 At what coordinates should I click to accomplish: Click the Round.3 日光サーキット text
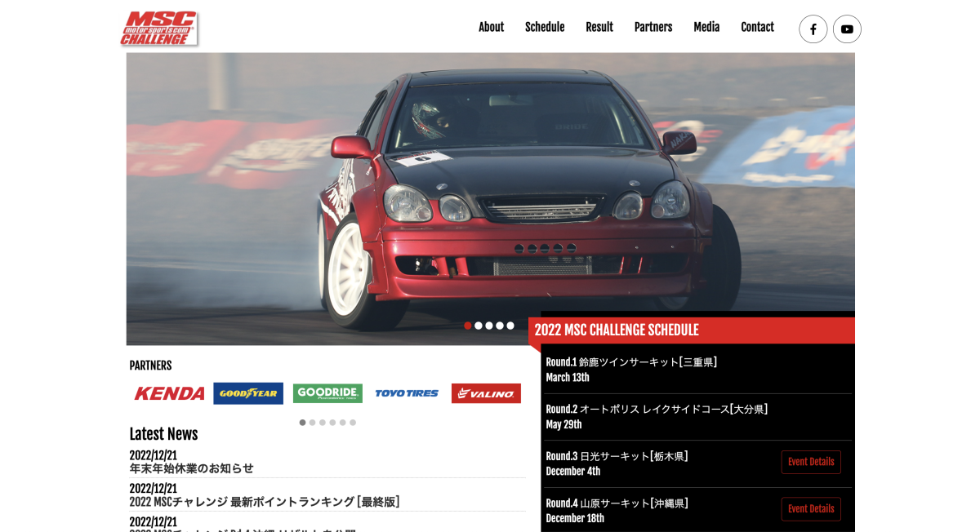point(617,456)
